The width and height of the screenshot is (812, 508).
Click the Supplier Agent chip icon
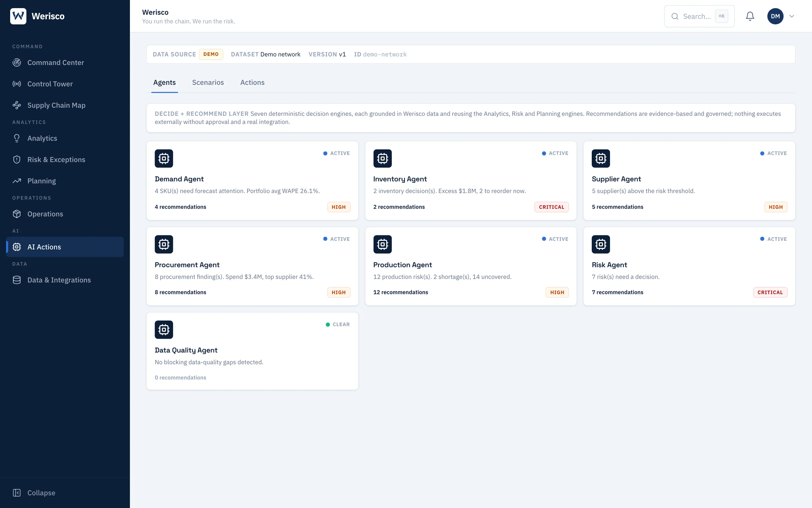(x=601, y=158)
